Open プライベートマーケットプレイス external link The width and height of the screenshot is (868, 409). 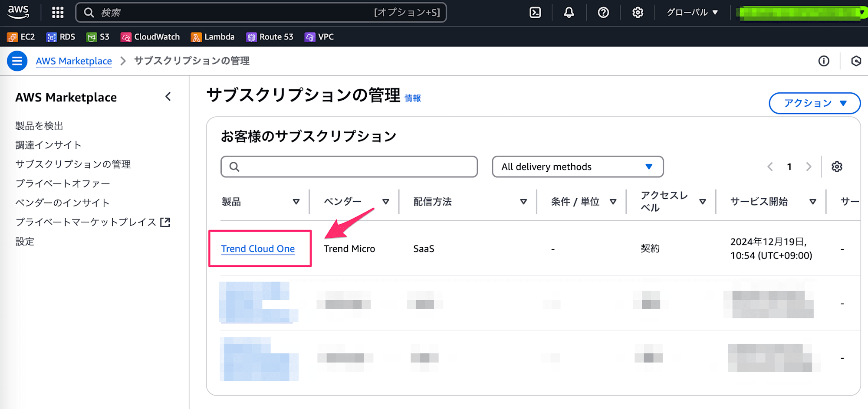pyautogui.click(x=93, y=222)
